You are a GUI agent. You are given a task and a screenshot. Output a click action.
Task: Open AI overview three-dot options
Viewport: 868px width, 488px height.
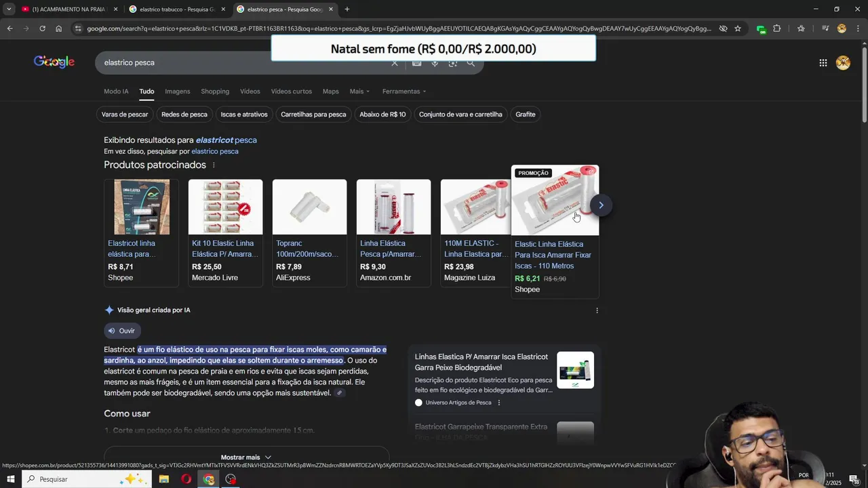pos(597,310)
